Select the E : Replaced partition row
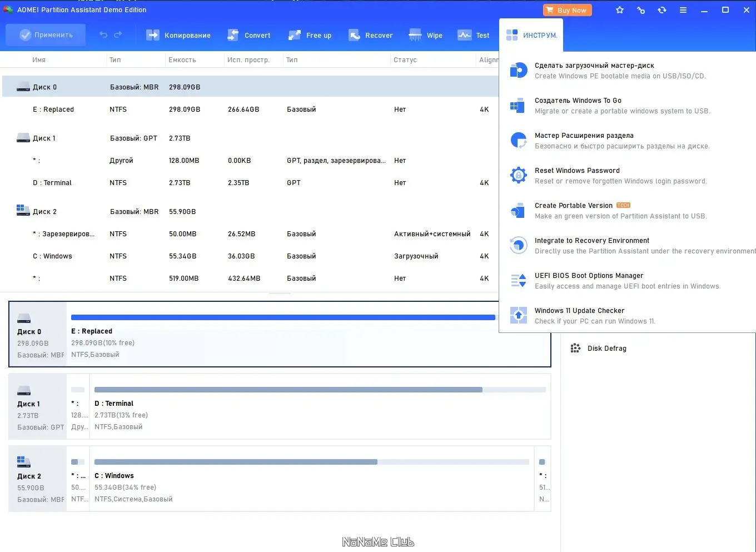Image resolution: width=756 pixels, height=552 pixels. (250, 110)
